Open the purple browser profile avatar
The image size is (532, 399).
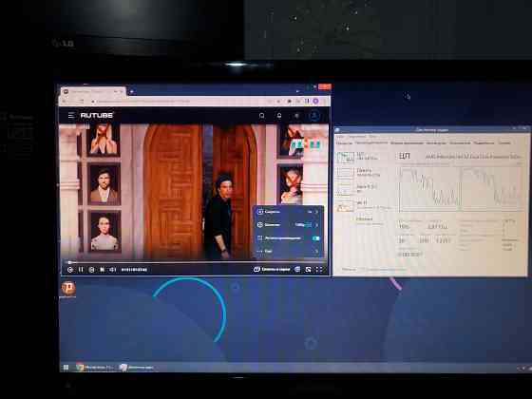(315, 101)
